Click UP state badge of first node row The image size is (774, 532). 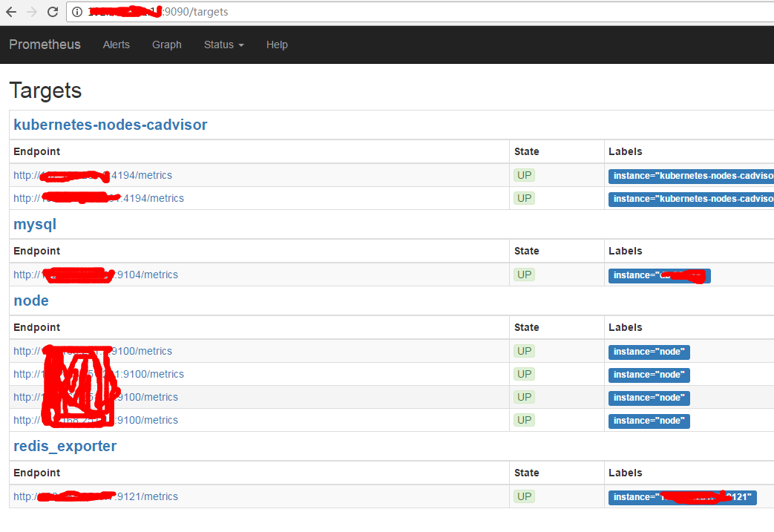point(524,352)
